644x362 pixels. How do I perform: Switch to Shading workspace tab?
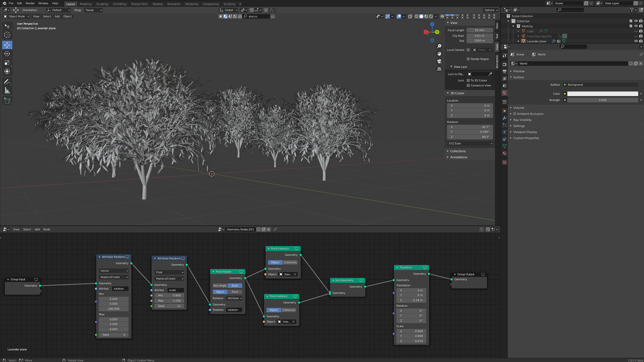pos(157,4)
